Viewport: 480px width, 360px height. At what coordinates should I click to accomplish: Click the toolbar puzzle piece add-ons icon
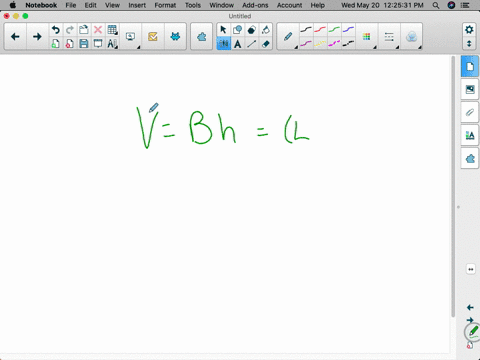click(x=201, y=37)
